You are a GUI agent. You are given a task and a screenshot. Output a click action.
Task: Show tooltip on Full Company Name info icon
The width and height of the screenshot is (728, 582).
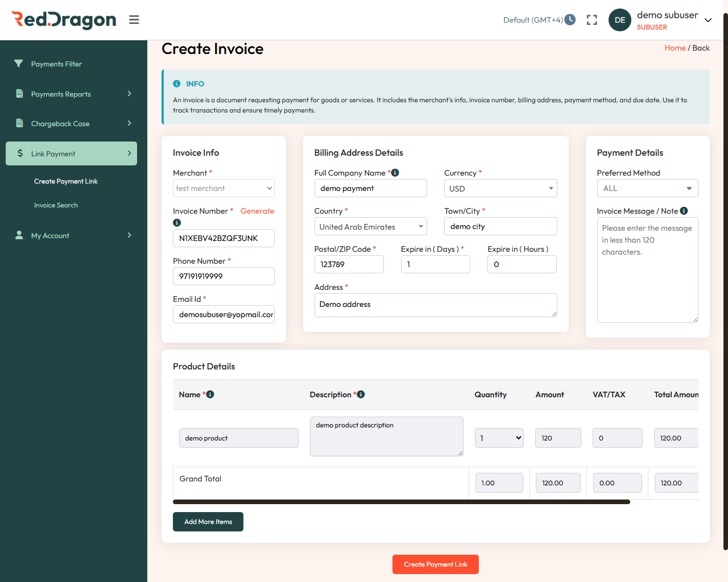395,172
